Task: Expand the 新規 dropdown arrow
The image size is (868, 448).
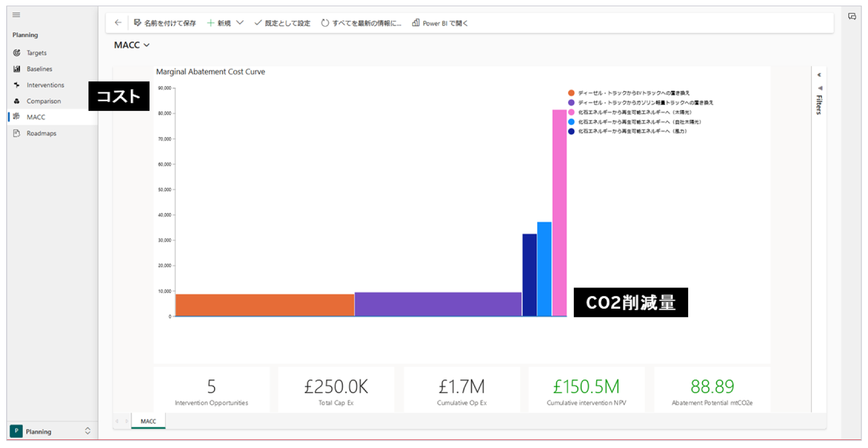Action: pyautogui.click(x=240, y=23)
